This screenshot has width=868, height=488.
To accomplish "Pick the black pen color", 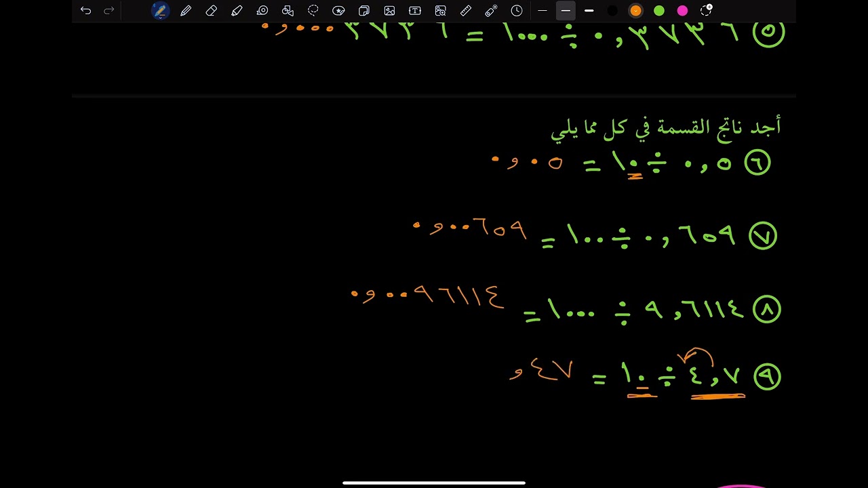I will click(x=612, y=10).
